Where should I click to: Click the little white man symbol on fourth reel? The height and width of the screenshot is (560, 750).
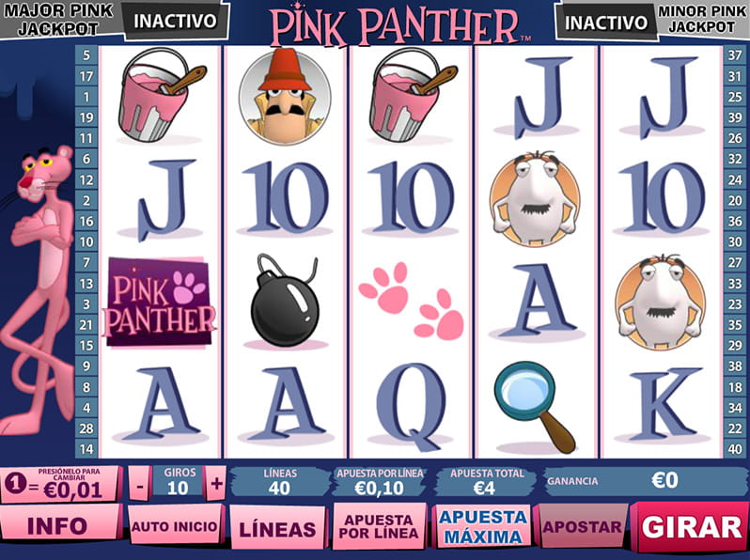[x=534, y=199]
